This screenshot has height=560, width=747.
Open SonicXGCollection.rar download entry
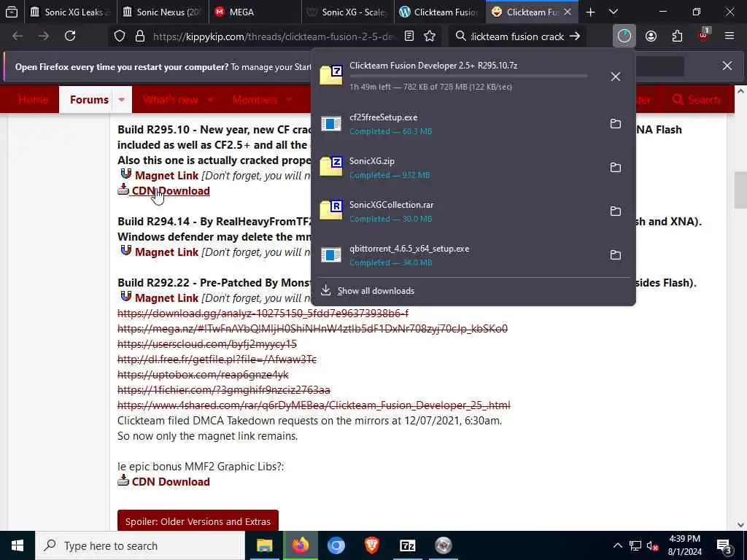pyautogui.click(x=457, y=211)
